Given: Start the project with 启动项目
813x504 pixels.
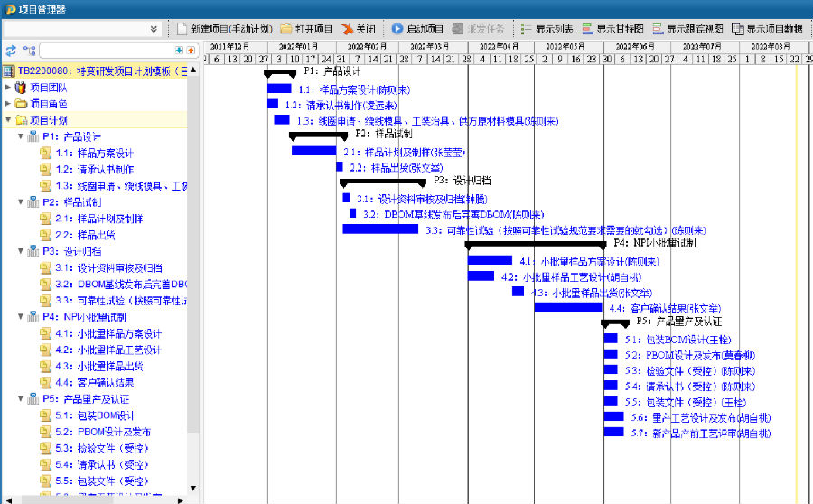Looking at the screenshot, I should click(x=417, y=29).
